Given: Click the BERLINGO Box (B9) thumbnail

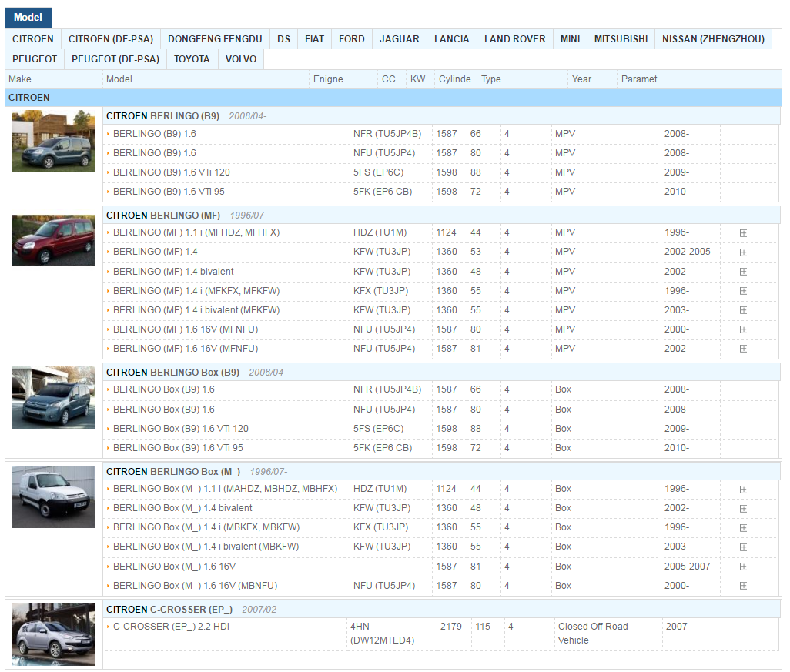Looking at the screenshot, I should (x=54, y=397).
